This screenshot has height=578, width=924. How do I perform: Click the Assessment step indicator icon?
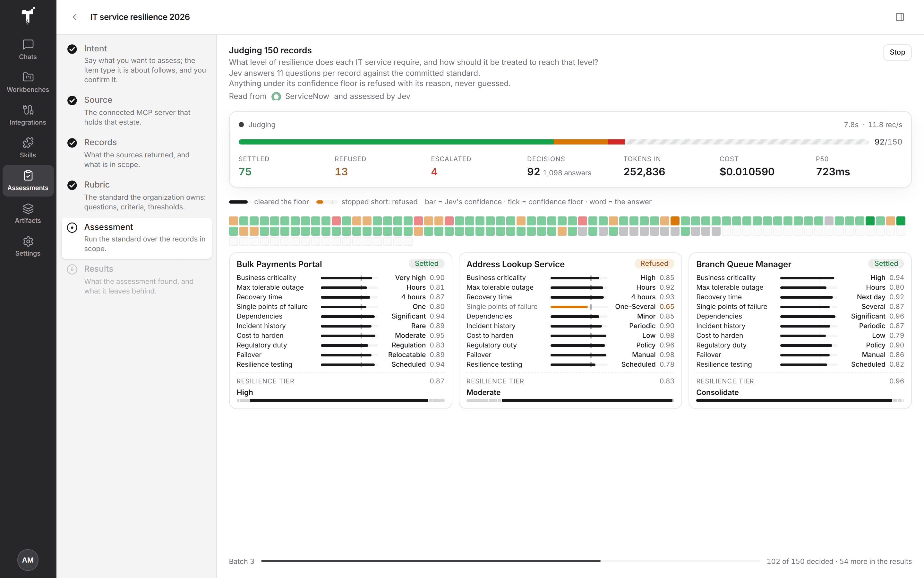click(72, 227)
